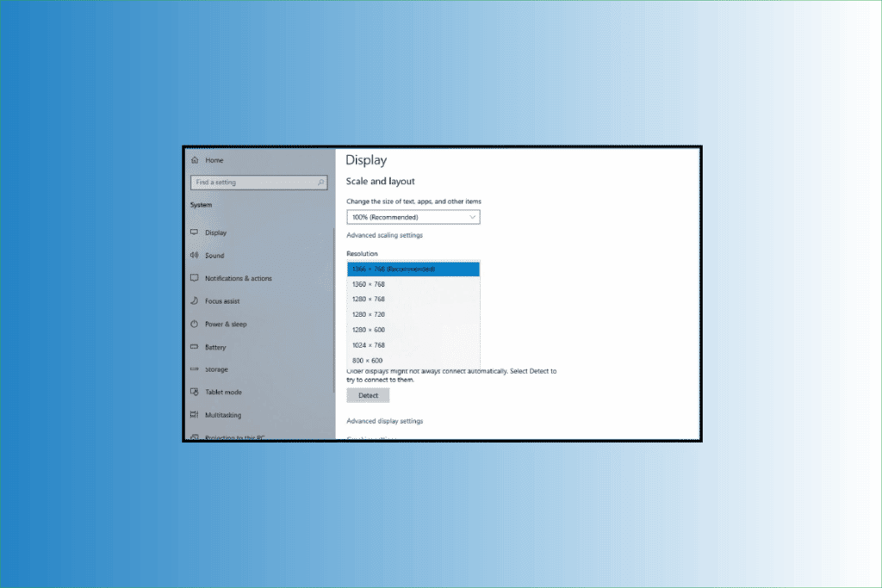The height and width of the screenshot is (588, 882).
Task: Click the Sound speaker icon
Action: pos(195,255)
